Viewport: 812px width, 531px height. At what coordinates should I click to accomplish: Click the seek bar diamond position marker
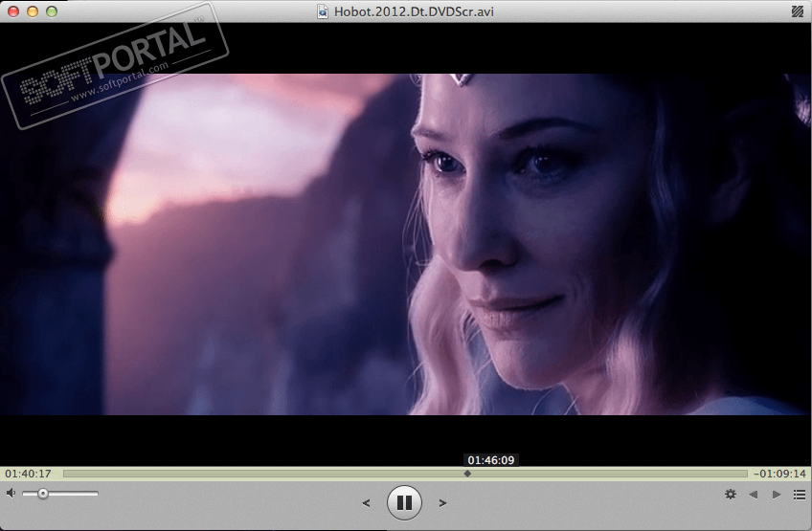click(x=467, y=474)
